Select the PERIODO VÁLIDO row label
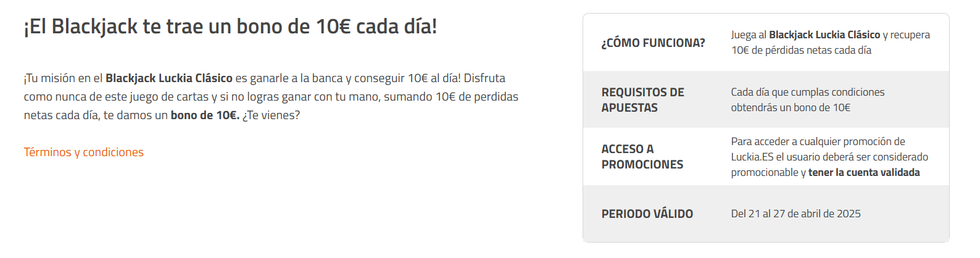Viewport: 980px width, 258px height. point(647,214)
